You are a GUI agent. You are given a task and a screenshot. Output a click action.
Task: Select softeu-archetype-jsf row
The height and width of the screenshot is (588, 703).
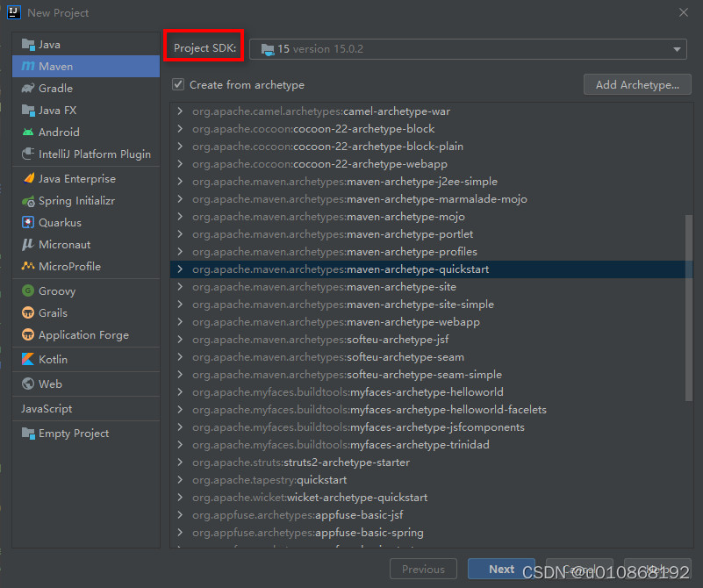coord(431,340)
